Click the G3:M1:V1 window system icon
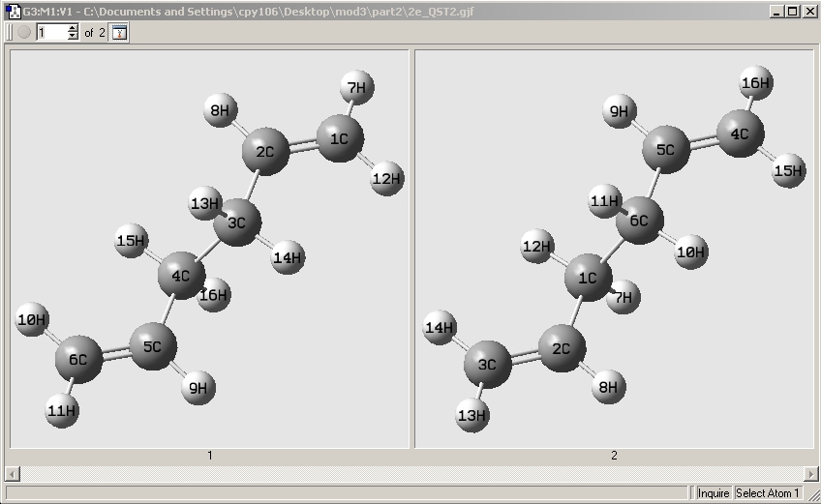This screenshot has width=821, height=504. (13, 11)
